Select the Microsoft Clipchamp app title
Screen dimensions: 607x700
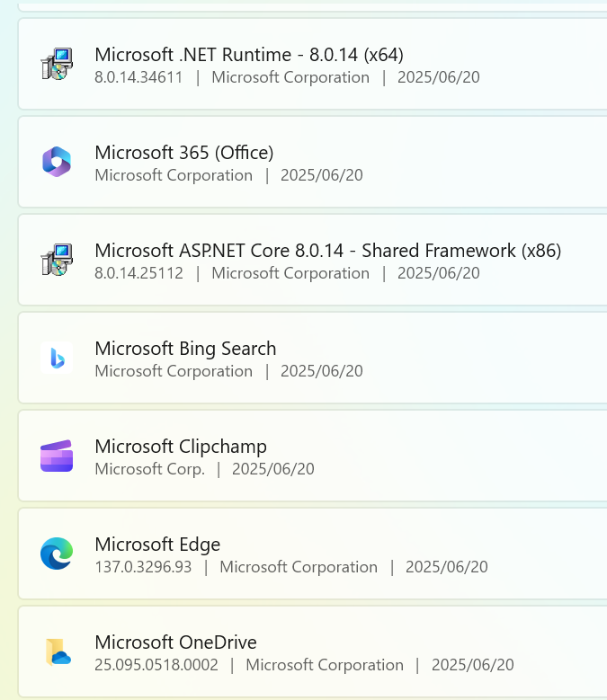(x=181, y=447)
